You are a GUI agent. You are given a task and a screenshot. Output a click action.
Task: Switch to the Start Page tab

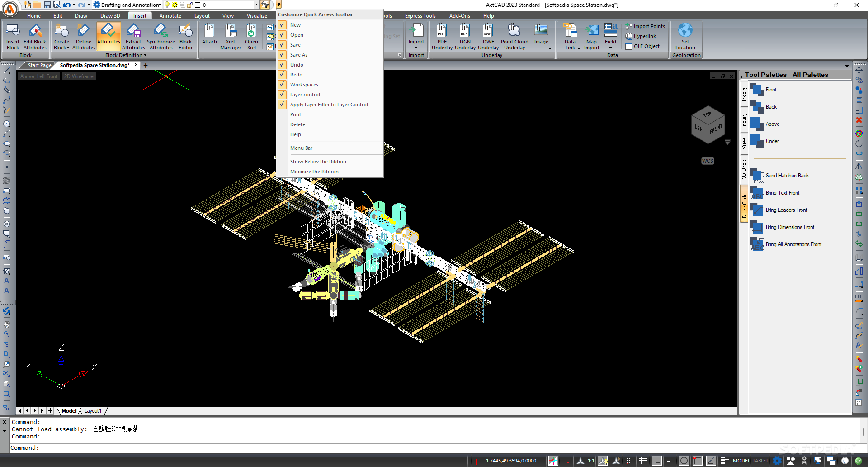tap(39, 65)
